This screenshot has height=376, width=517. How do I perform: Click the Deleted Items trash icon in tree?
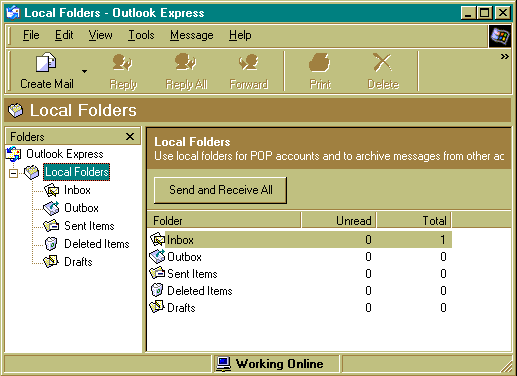click(x=51, y=244)
